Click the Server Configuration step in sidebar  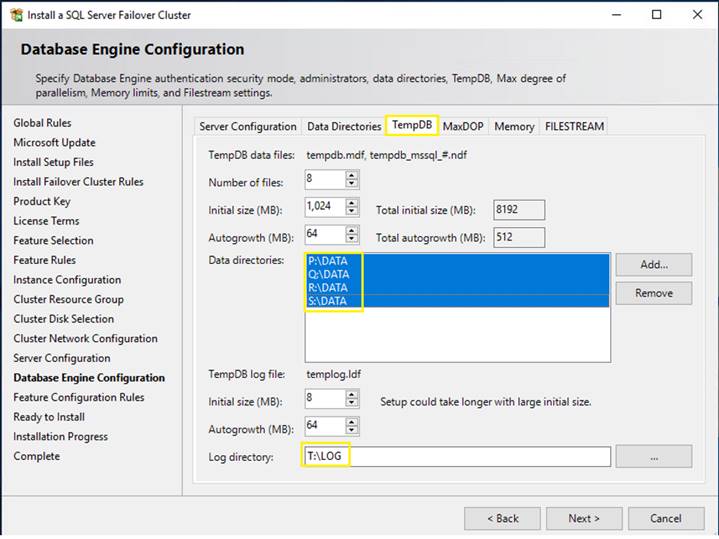[x=62, y=358]
